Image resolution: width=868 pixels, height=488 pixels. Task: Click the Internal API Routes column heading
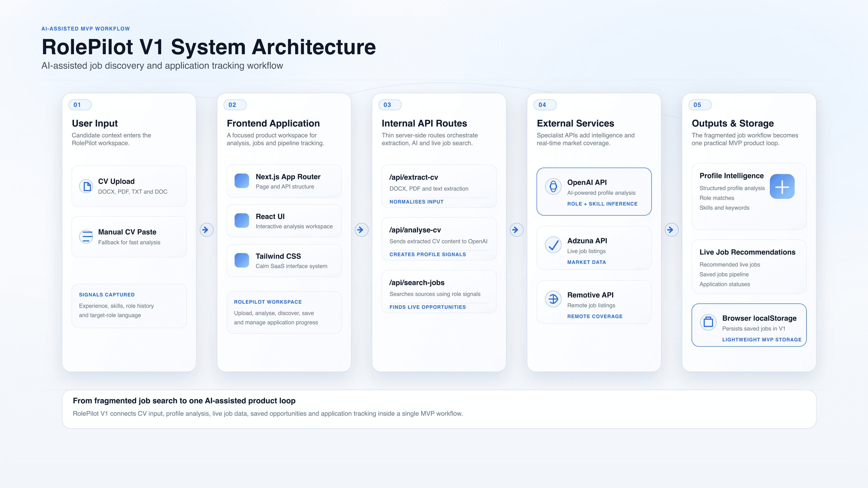[x=424, y=123]
